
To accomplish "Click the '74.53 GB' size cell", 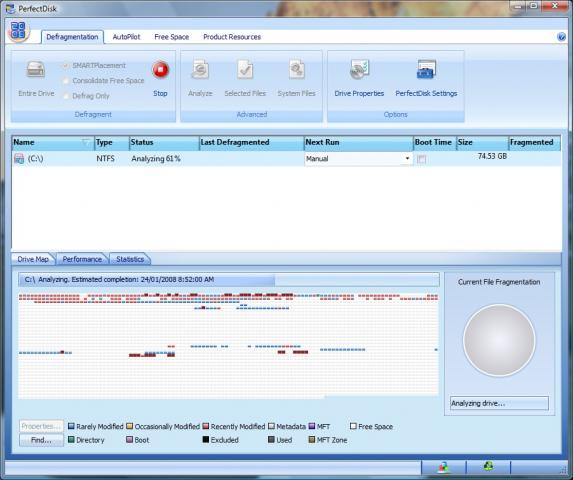I will [x=492, y=156].
